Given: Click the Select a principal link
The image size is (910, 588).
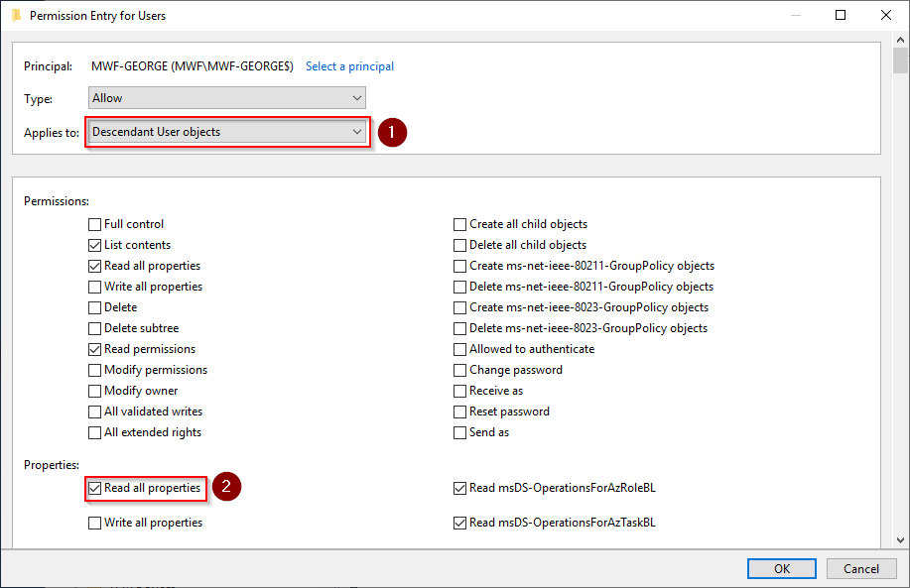Looking at the screenshot, I should (x=349, y=66).
